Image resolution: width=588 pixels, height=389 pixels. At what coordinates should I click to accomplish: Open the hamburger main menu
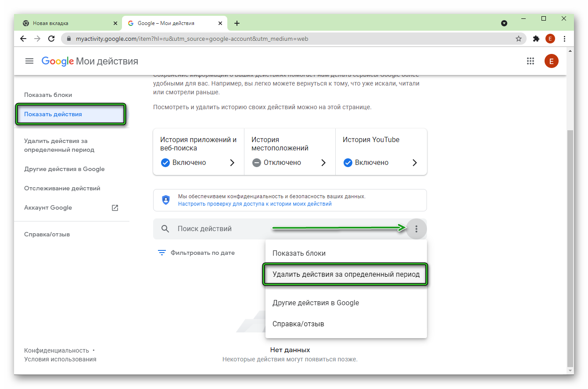(29, 61)
